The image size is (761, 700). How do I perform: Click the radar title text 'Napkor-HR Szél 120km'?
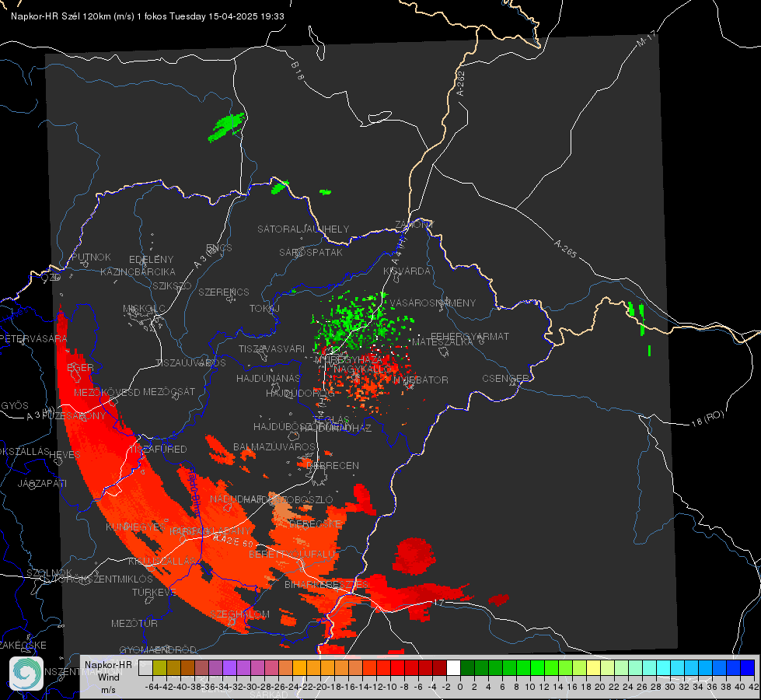[x=61, y=16]
